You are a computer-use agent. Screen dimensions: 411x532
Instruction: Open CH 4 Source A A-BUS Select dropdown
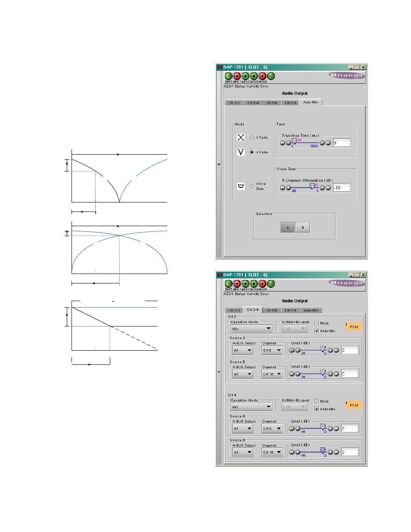coord(243,429)
